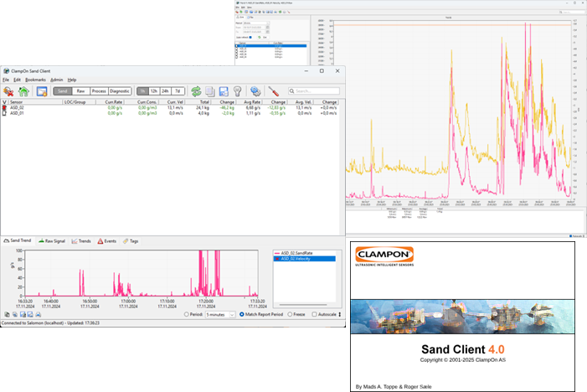Click the blue save floppy icon
The width and height of the screenshot is (587, 392).
[x=224, y=91]
